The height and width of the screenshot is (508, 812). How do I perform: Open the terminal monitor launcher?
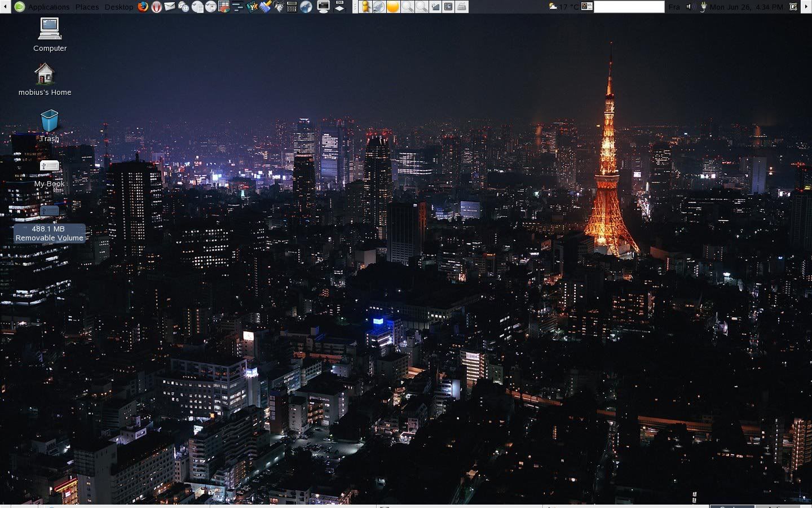pos(324,7)
